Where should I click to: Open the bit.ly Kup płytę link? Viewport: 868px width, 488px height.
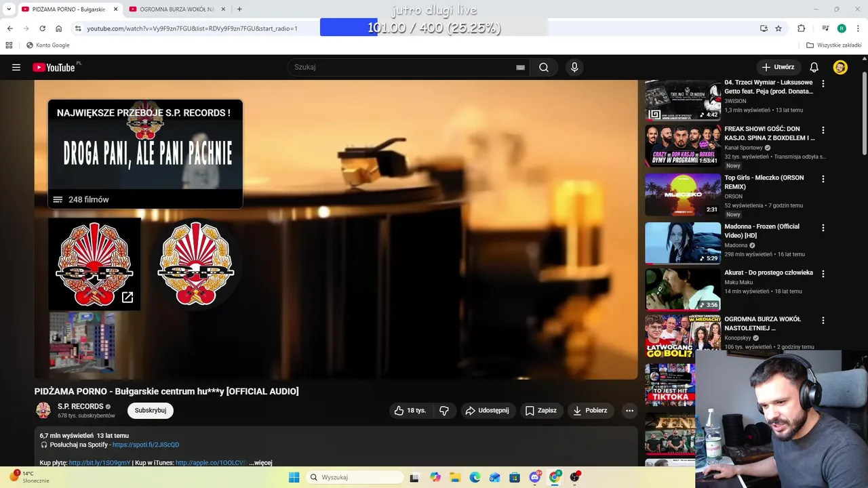[100, 463]
